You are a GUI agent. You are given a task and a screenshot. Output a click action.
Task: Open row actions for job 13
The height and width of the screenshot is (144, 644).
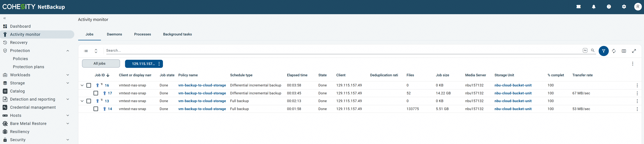click(637, 101)
